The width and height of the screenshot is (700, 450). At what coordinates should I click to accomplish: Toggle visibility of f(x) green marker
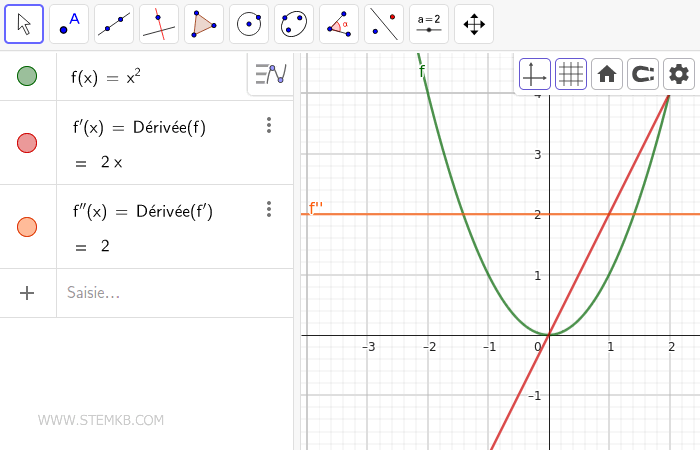pyautogui.click(x=27, y=76)
